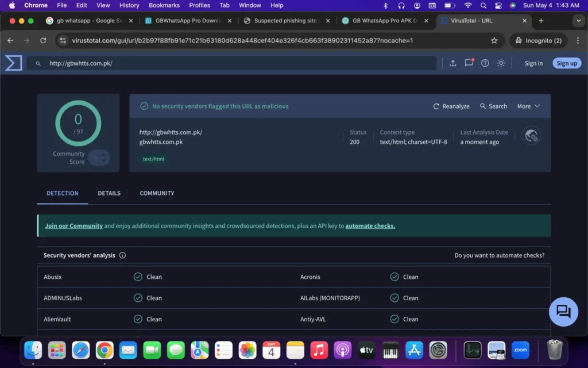Click the Reanalyze button
Screen dimensions: 588x368
coord(451,106)
